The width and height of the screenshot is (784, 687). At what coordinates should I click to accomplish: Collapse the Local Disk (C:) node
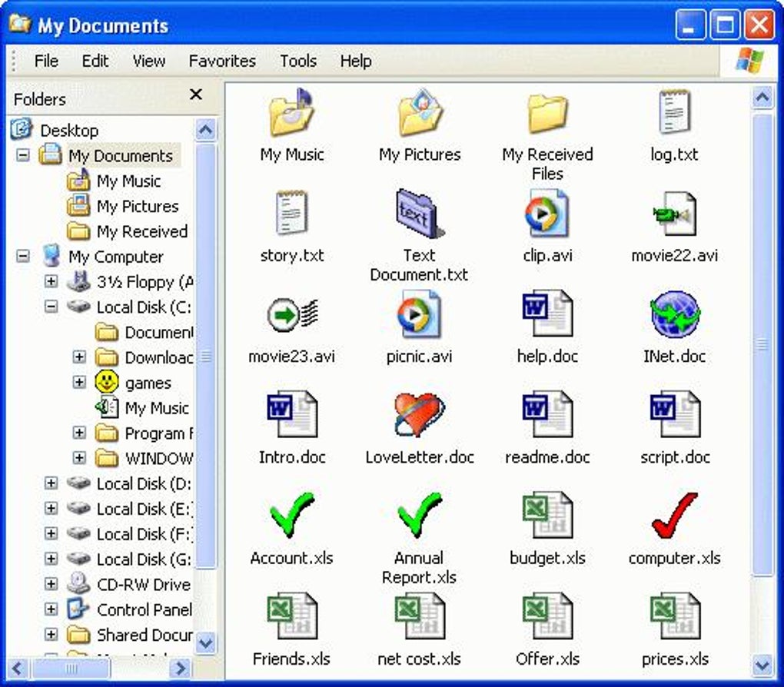click(51, 307)
